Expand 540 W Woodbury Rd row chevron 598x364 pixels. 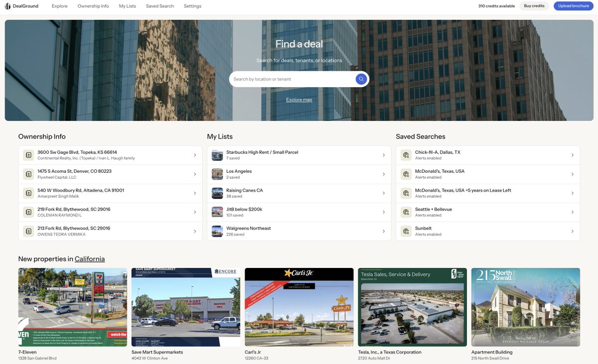coord(195,193)
